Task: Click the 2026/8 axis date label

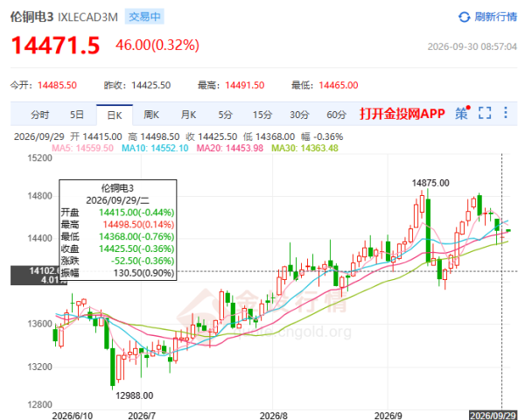Action: 274,416
